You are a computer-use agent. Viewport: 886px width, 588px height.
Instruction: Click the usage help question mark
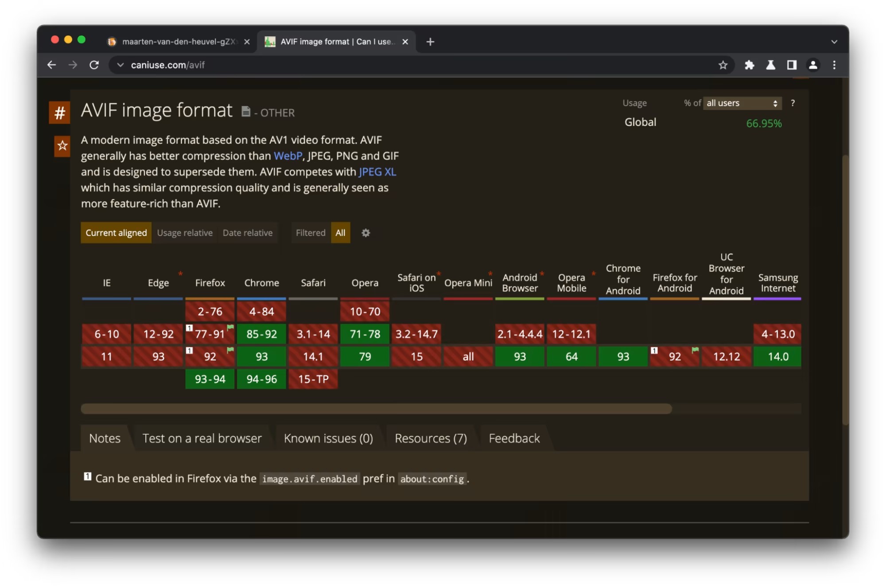pos(793,103)
